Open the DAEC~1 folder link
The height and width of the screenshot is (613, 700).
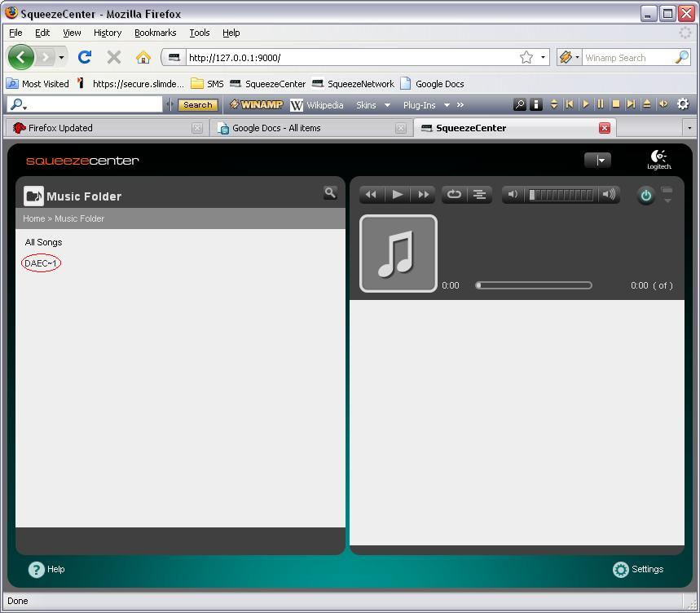pos(41,263)
